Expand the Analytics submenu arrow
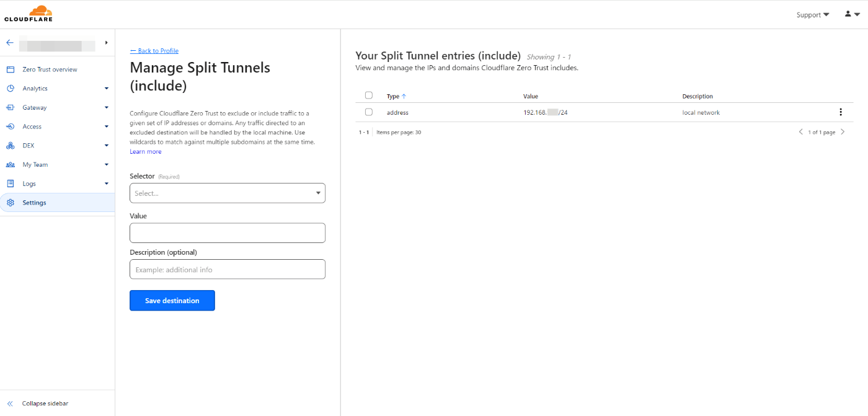This screenshot has height=416, width=868. [107, 89]
